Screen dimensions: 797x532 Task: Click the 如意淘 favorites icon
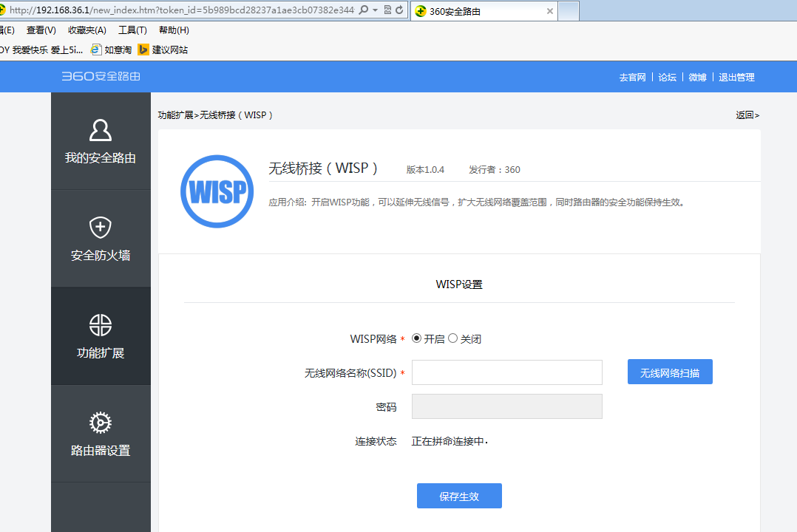95,50
